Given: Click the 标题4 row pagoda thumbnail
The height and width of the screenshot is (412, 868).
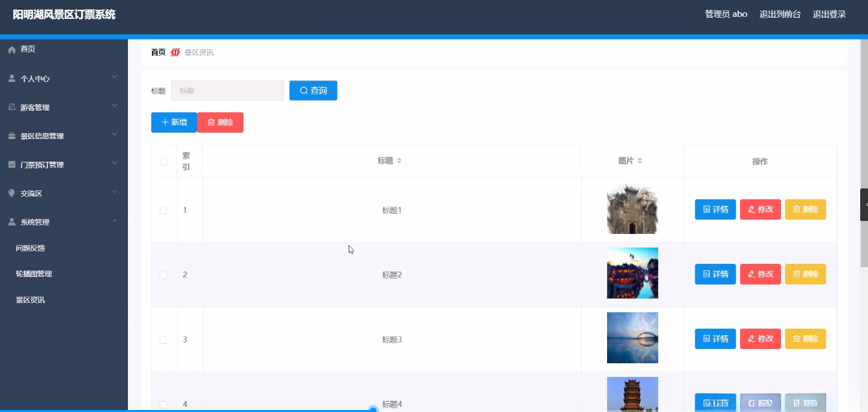Looking at the screenshot, I should tap(632, 394).
